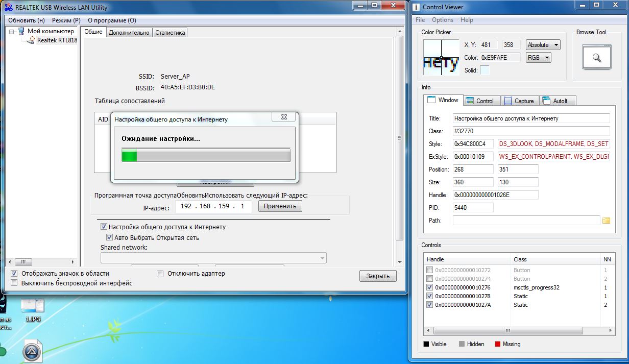Click the color picker magnified preview
The image size is (629, 364).
click(441, 57)
